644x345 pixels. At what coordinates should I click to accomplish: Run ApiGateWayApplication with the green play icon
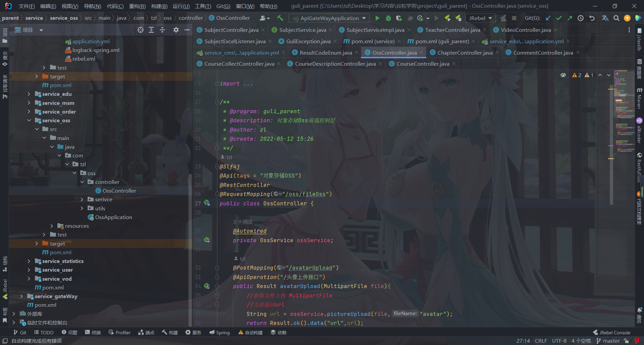[377, 18]
